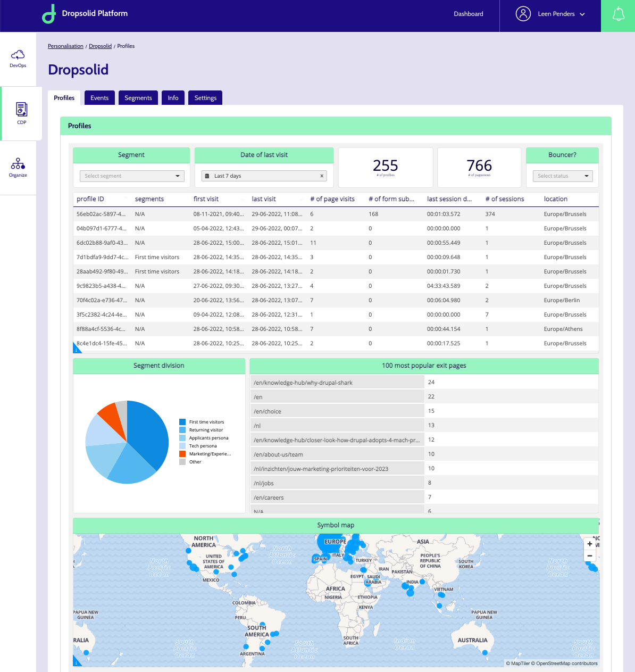Click the info corner icon on map
Screen dimensions: 635x672
pyautogui.click(x=77, y=662)
